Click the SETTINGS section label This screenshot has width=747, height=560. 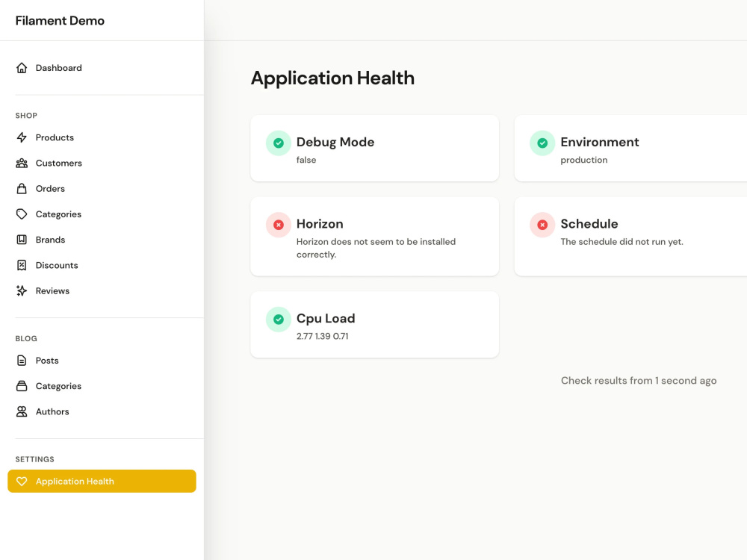tap(35, 459)
